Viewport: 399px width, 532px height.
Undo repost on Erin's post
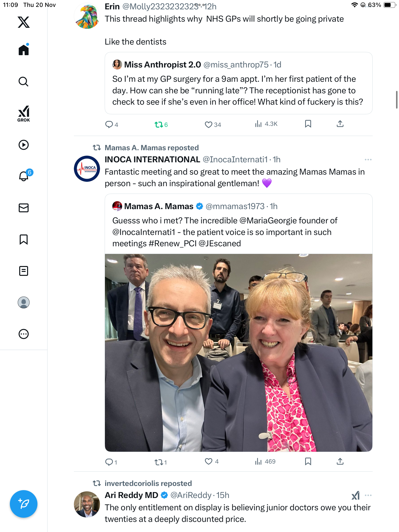pos(161,125)
